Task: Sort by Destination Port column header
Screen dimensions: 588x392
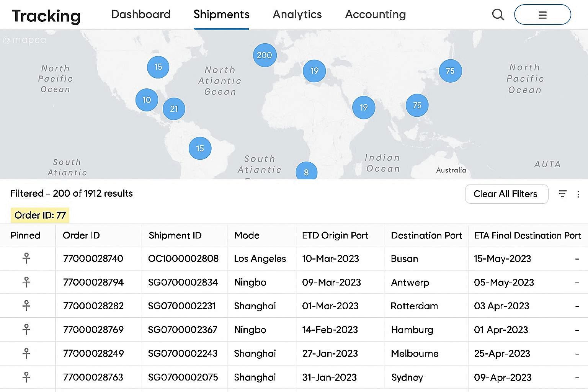Action: (426, 235)
